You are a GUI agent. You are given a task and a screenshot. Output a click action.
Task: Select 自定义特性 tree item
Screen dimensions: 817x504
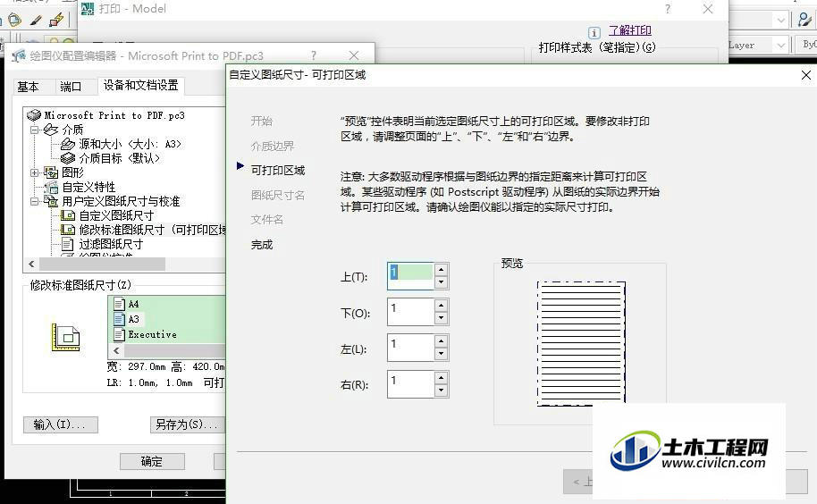[89, 187]
